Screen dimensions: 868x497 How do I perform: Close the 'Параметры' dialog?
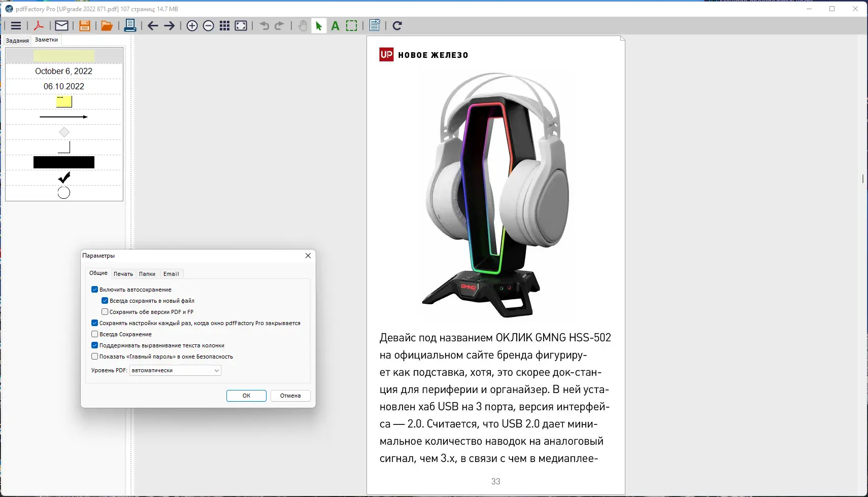308,256
